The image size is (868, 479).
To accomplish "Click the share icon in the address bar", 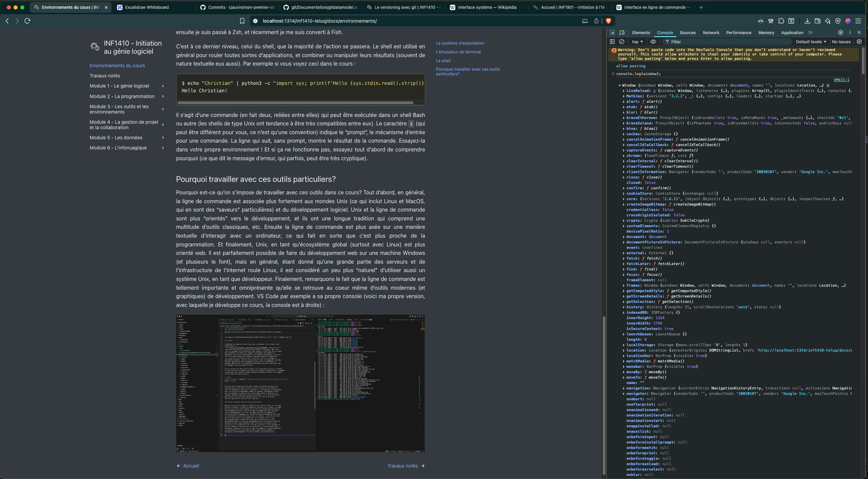I will pyautogui.click(x=596, y=21).
